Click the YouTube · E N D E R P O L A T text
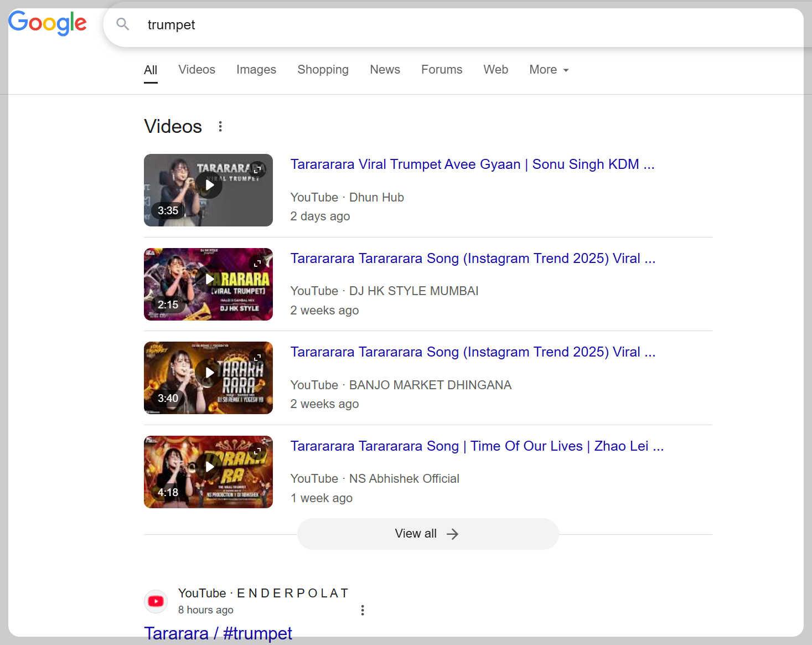 (x=263, y=593)
